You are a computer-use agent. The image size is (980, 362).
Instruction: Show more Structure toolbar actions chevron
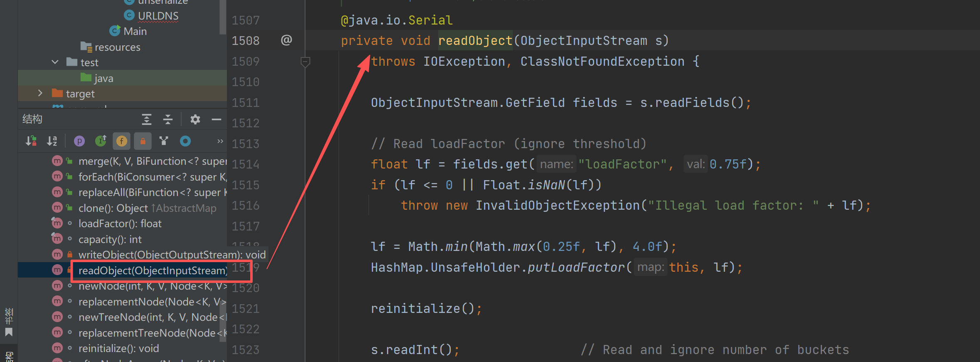[x=220, y=141]
